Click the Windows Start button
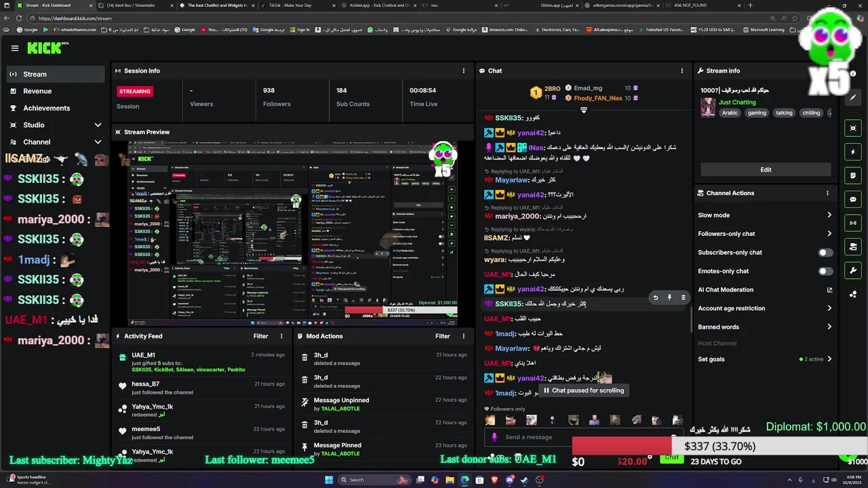Viewport: 868px width, 488px height. [x=329, y=480]
